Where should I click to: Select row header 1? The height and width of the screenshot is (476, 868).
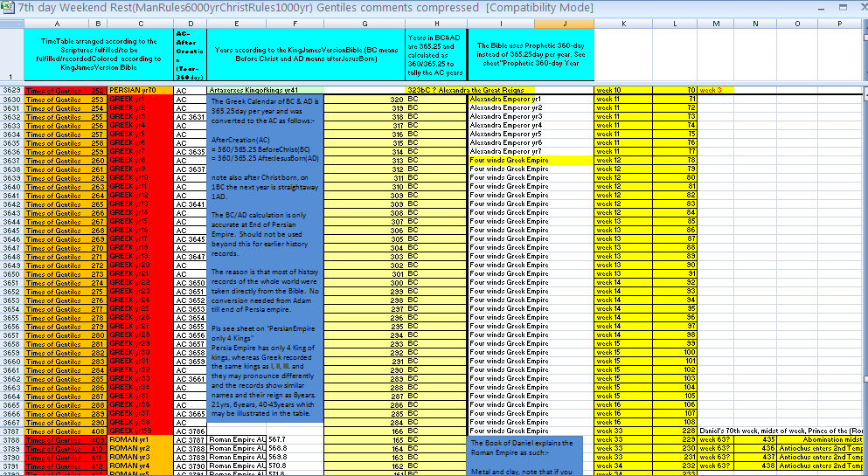[x=11, y=55]
